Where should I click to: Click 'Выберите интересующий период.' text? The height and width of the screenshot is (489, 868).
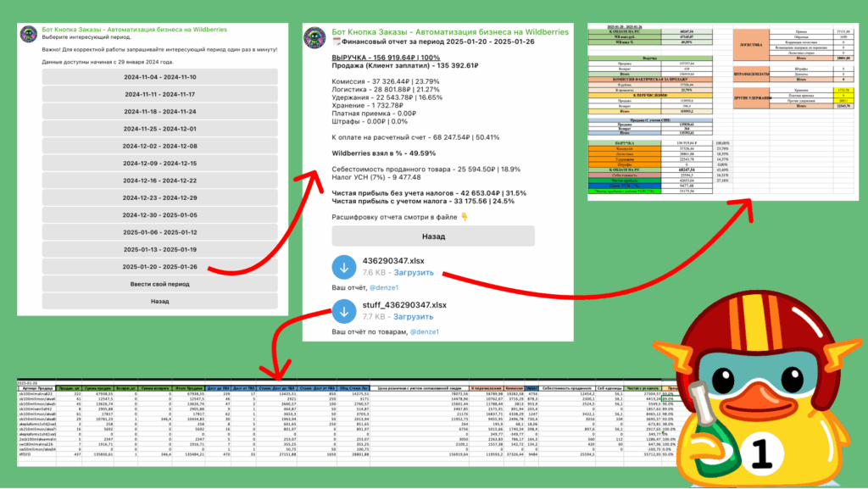pyautogui.click(x=86, y=37)
